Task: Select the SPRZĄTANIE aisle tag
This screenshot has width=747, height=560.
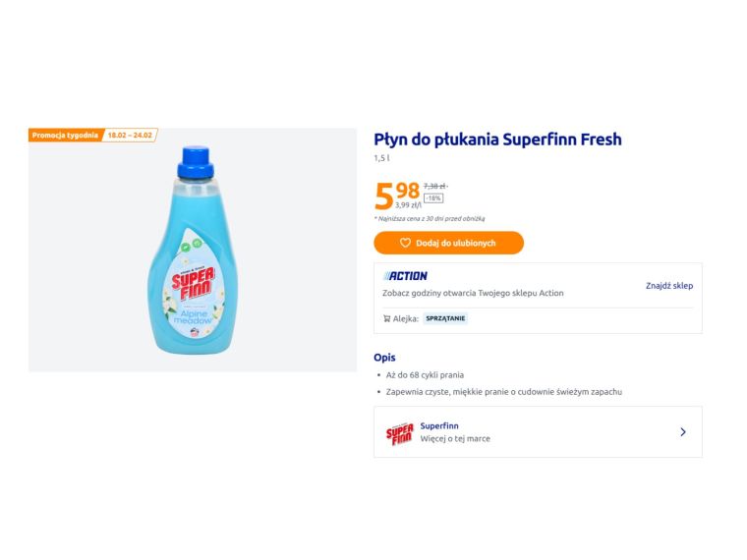Action: (x=445, y=318)
